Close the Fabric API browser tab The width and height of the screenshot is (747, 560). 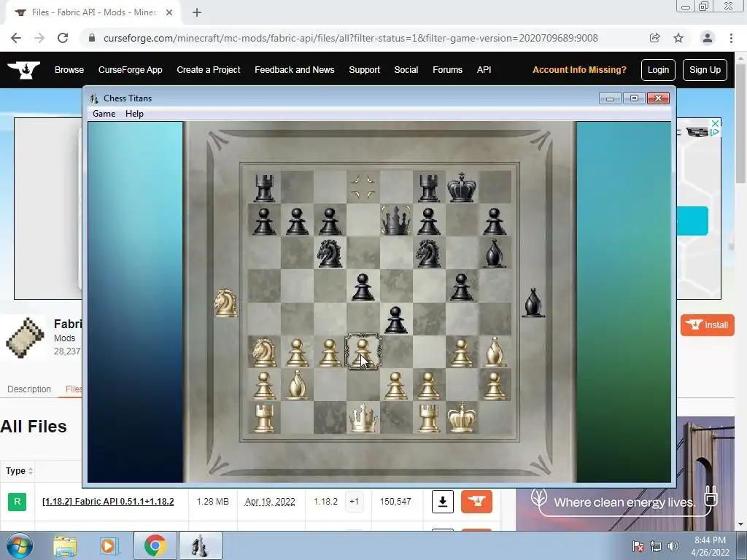click(169, 13)
